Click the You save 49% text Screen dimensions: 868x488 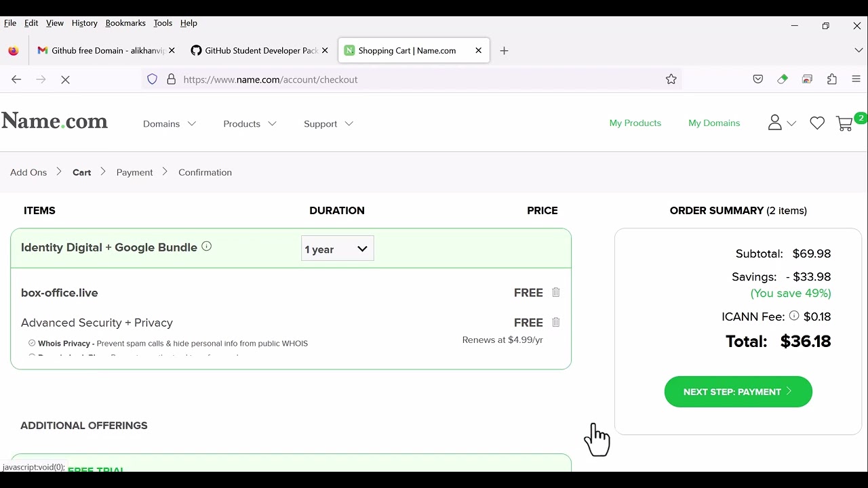(x=791, y=293)
